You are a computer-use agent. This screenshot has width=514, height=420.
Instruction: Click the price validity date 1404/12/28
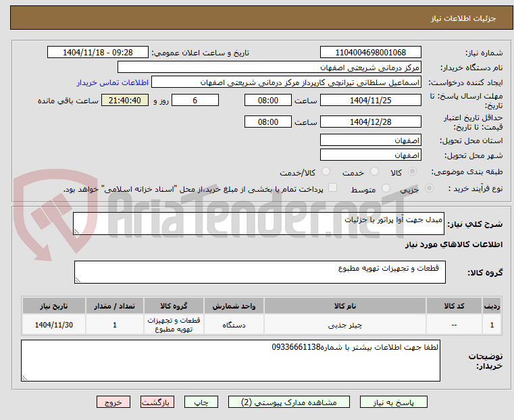(x=370, y=122)
